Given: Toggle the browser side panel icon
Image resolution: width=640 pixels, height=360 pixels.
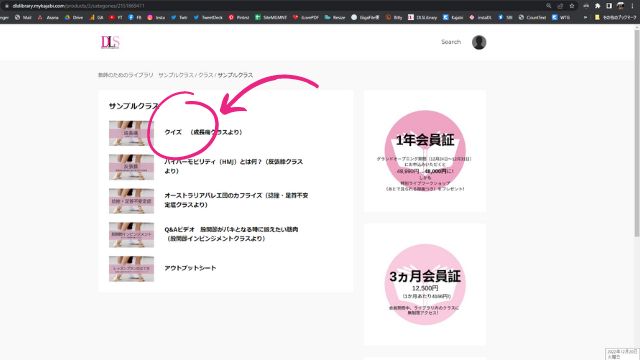Looking at the screenshot, I should point(609,6).
